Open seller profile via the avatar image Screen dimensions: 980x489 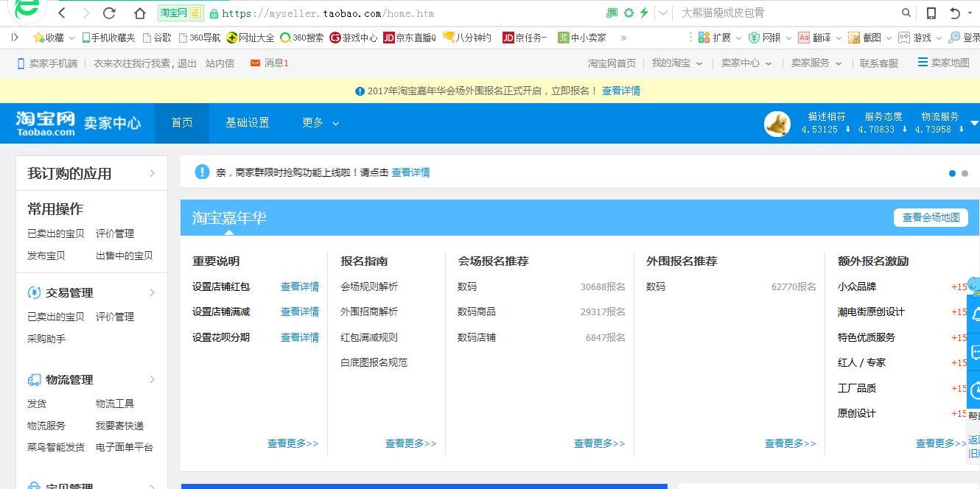(777, 124)
